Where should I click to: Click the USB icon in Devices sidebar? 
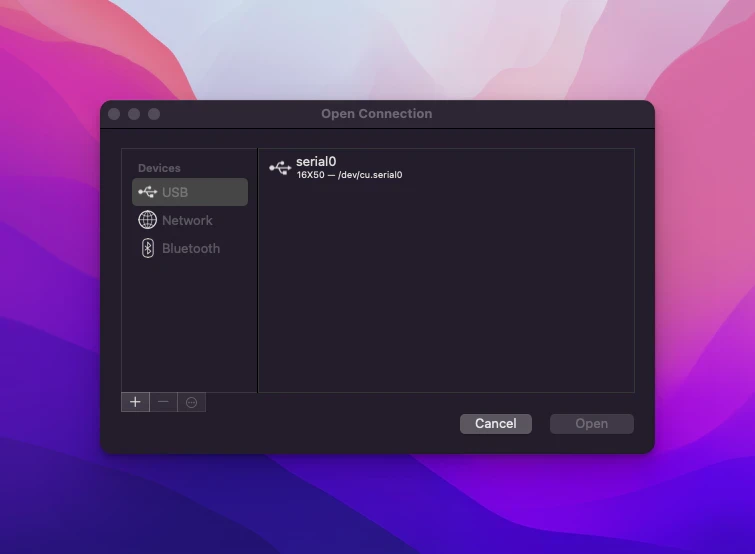click(147, 192)
